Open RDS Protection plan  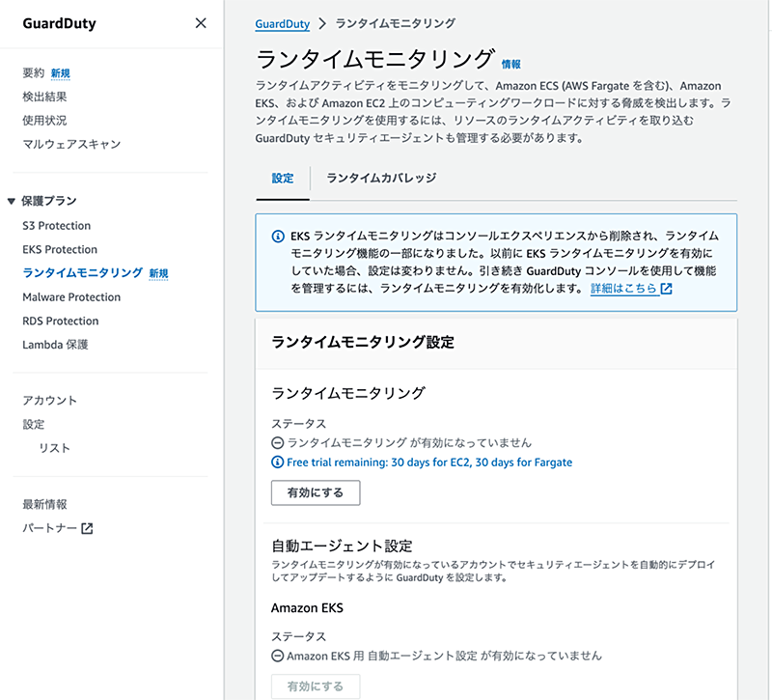tap(61, 321)
